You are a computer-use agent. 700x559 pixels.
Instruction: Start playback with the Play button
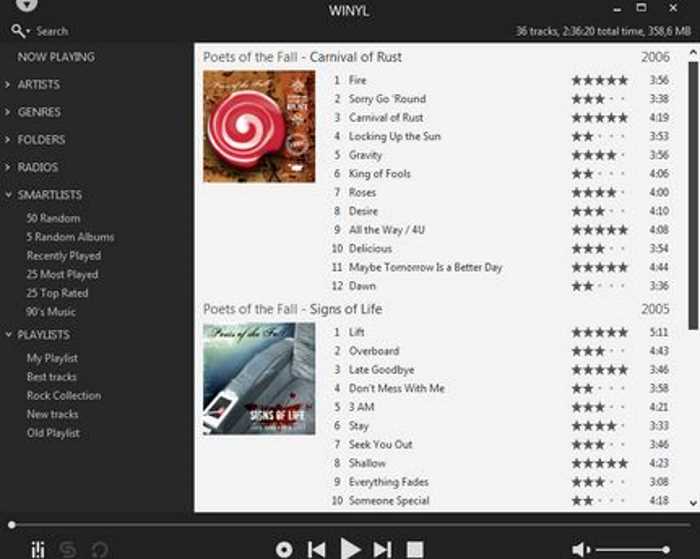click(350, 549)
